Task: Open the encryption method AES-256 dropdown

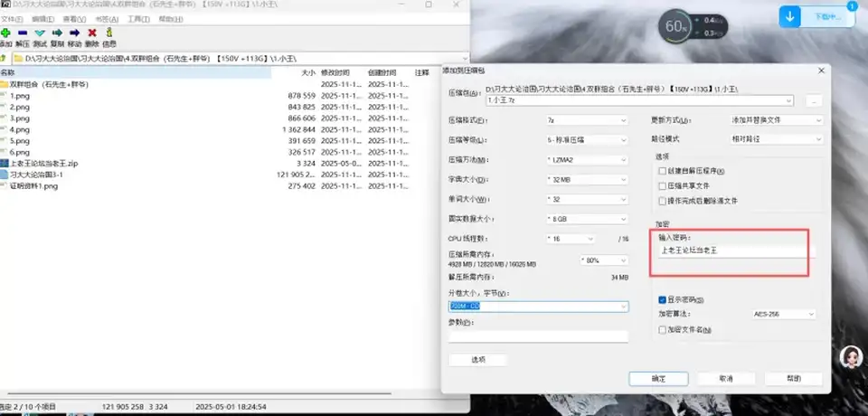Action: click(783, 314)
